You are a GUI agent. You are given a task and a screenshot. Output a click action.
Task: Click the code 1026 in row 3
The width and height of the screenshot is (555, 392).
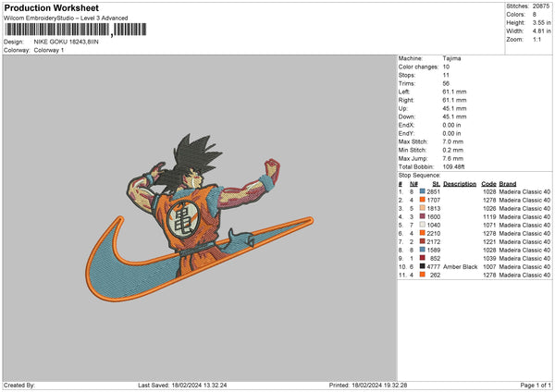pyautogui.click(x=489, y=208)
